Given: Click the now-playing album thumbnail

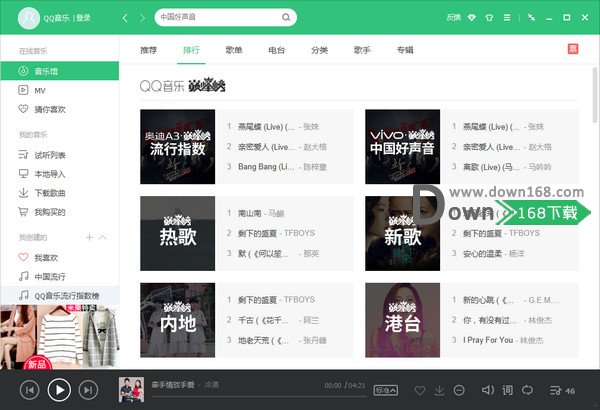Looking at the screenshot, I should click(131, 389).
